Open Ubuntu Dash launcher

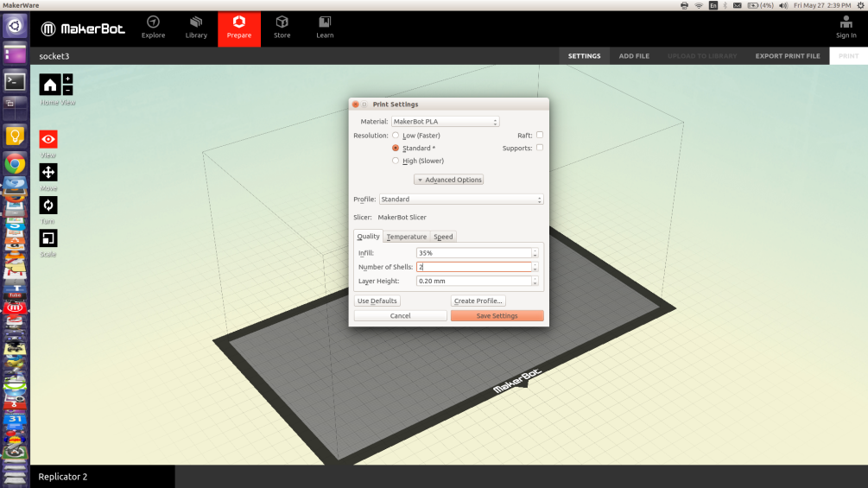tap(15, 26)
